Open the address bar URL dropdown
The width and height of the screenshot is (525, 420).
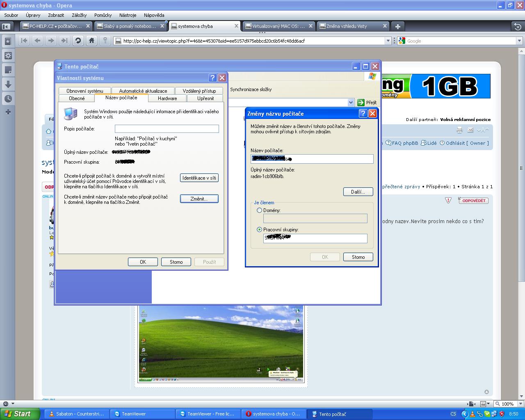point(388,41)
